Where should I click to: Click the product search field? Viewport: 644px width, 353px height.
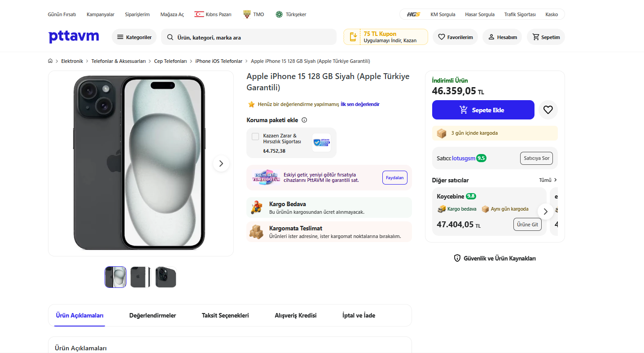[251, 37]
